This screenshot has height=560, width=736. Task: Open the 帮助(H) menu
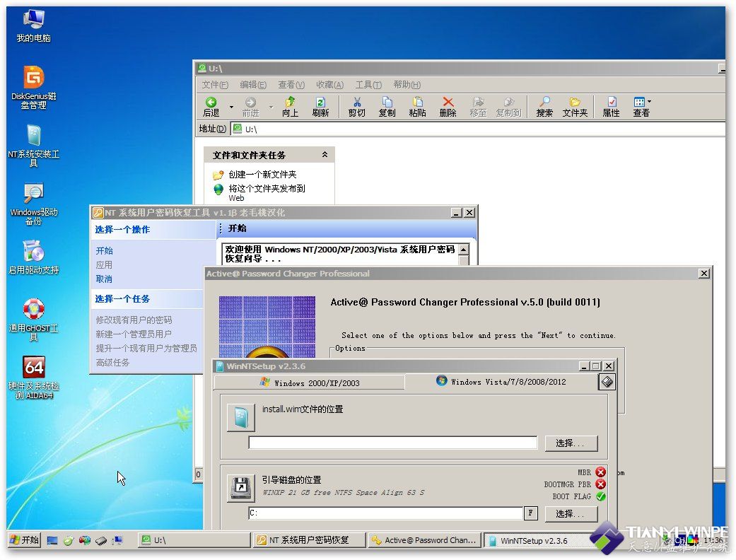(407, 84)
